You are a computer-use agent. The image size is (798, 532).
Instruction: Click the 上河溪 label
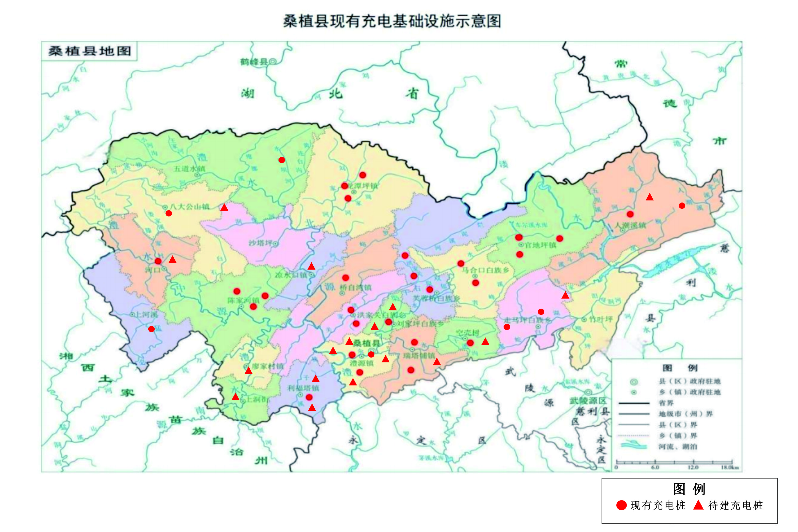click(147, 315)
